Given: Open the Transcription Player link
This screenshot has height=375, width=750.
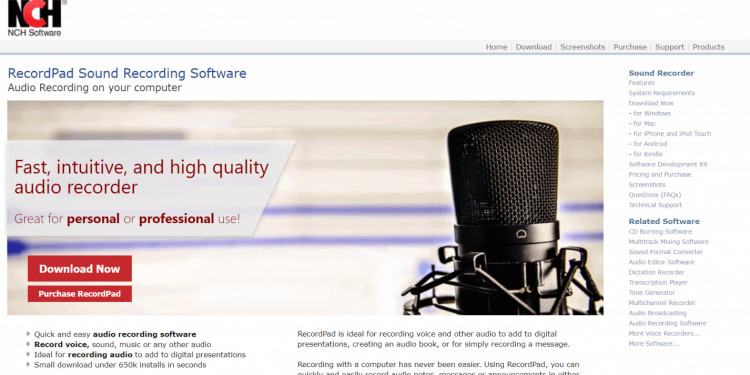Looking at the screenshot, I should pos(658,282).
